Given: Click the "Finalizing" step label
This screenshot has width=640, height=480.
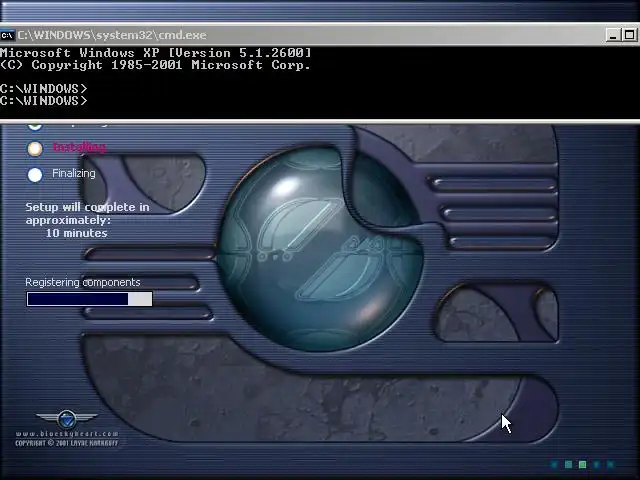Looking at the screenshot, I should click(74, 173).
